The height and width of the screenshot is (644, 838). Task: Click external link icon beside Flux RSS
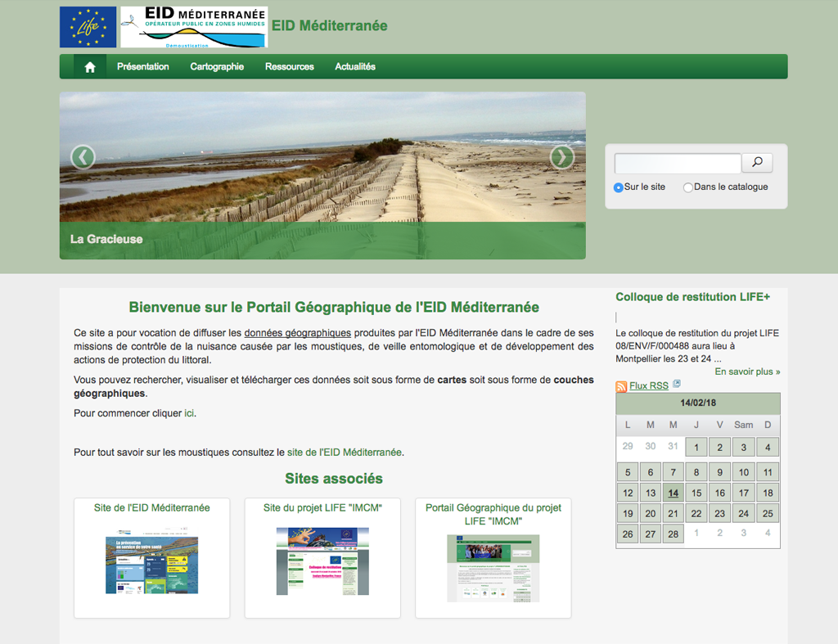[677, 385]
